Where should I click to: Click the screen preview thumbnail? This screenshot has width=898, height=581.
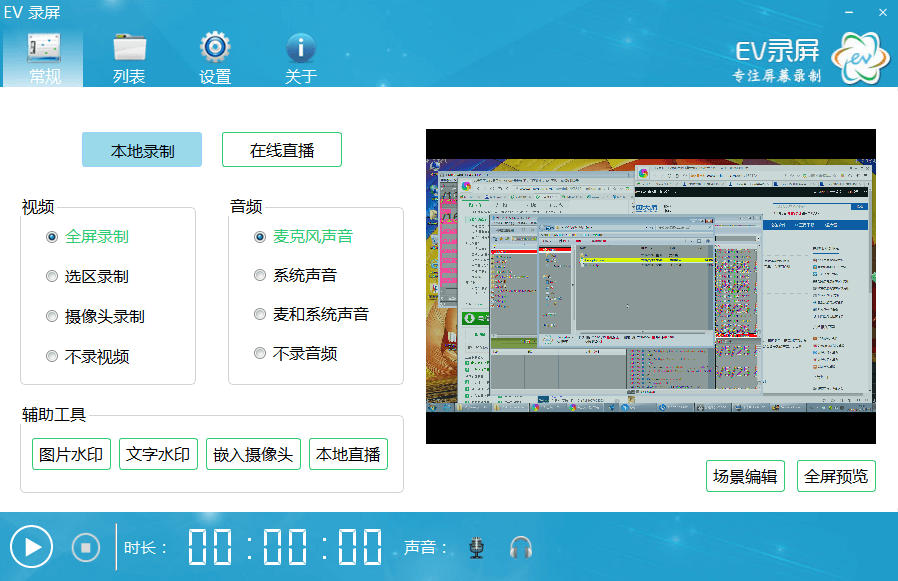pyautogui.click(x=651, y=286)
